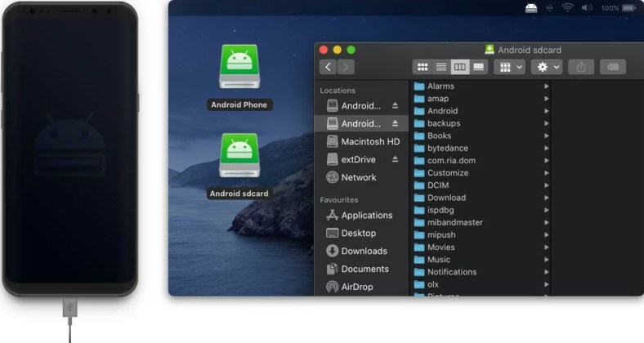Expand the Notifications folder arrow

click(x=546, y=272)
